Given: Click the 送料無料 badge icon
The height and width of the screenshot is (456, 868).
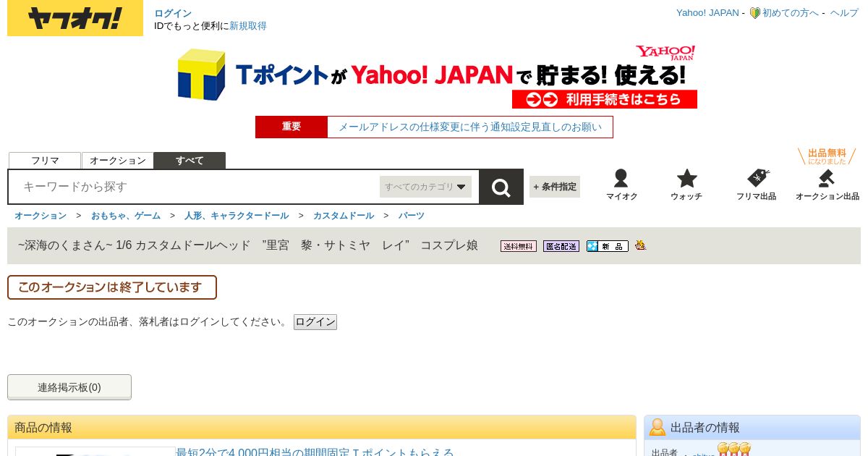Looking at the screenshot, I should pyautogui.click(x=519, y=246).
